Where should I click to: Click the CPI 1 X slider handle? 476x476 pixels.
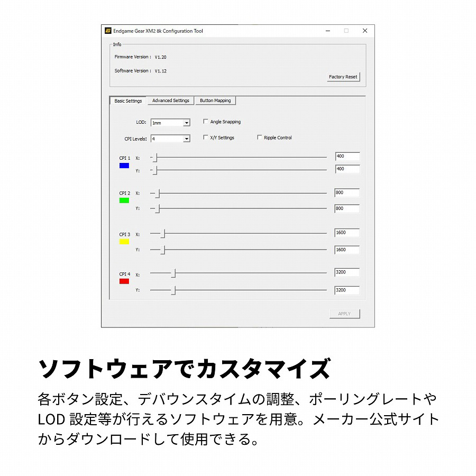pyautogui.click(x=154, y=158)
